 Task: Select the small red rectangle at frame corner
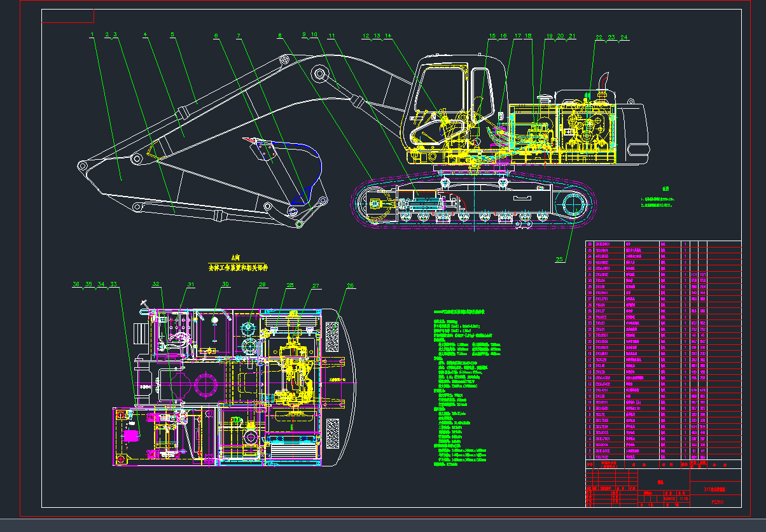click(x=68, y=16)
